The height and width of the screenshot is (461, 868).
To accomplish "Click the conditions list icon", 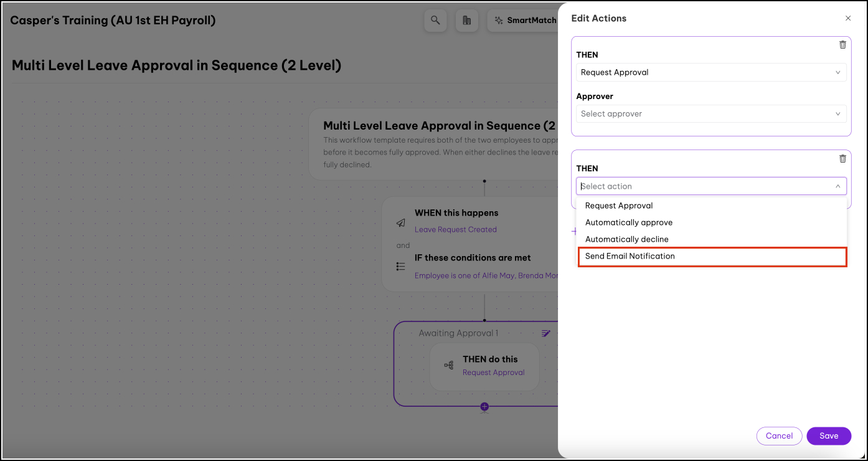I will (401, 266).
